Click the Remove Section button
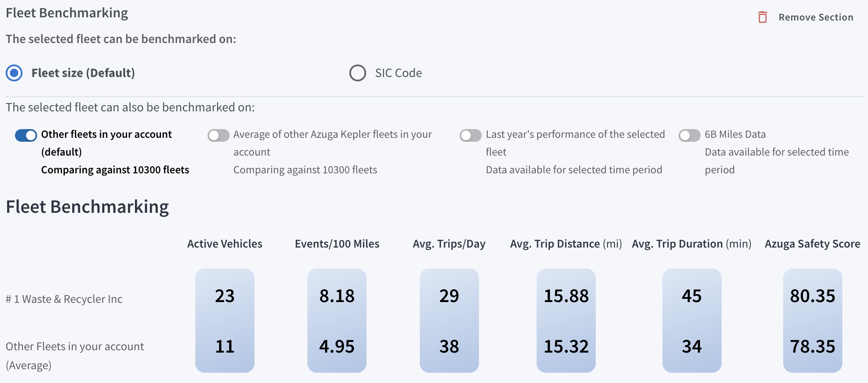Image resolution: width=868 pixels, height=383 pixels. [816, 17]
